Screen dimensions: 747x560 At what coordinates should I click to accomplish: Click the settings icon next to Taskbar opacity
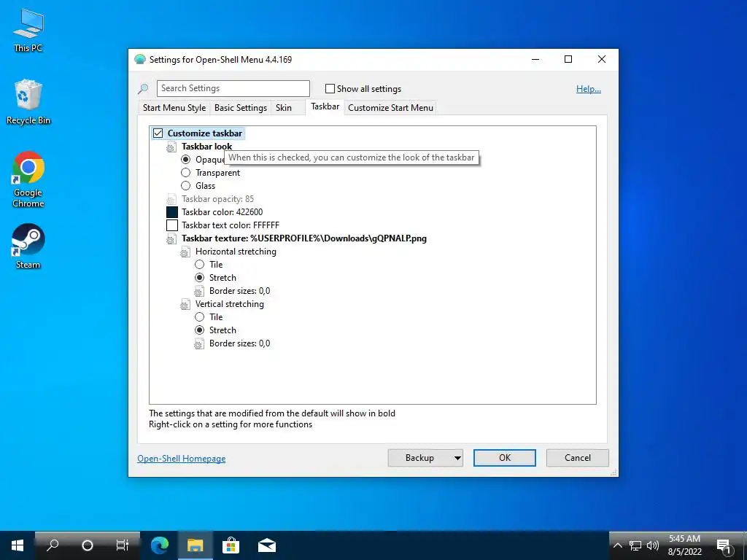pos(171,199)
